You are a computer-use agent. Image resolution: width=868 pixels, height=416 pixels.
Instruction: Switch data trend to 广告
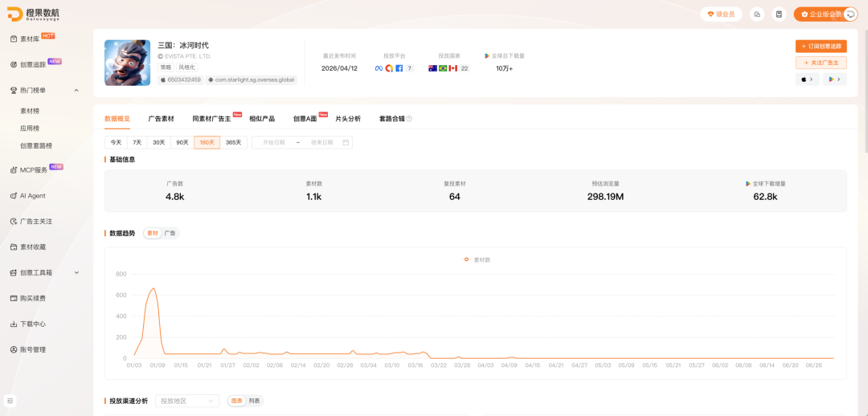click(170, 234)
